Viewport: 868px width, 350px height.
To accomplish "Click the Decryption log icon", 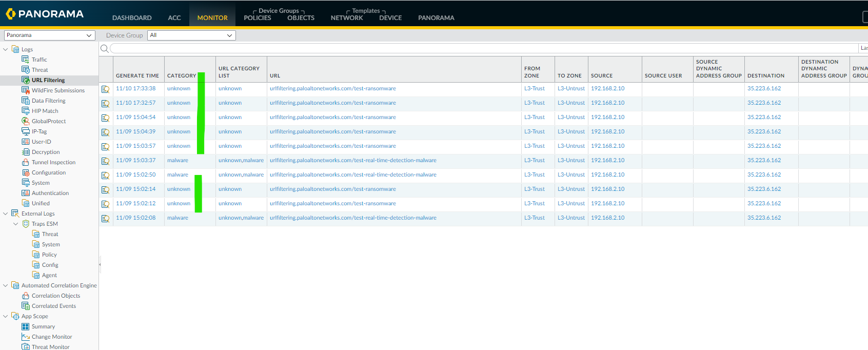I will click(x=25, y=152).
